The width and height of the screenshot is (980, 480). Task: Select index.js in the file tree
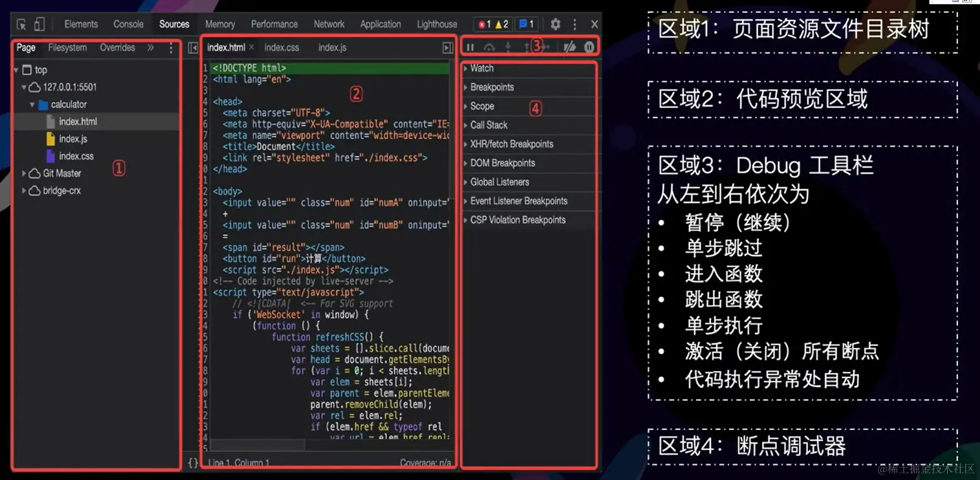click(x=73, y=139)
